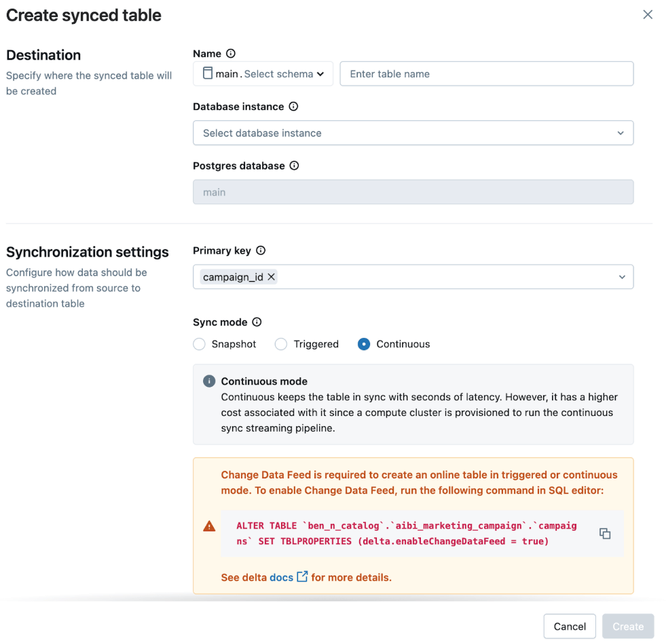Click the Cancel button
The image size is (666, 644).
(x=570, y=626)
